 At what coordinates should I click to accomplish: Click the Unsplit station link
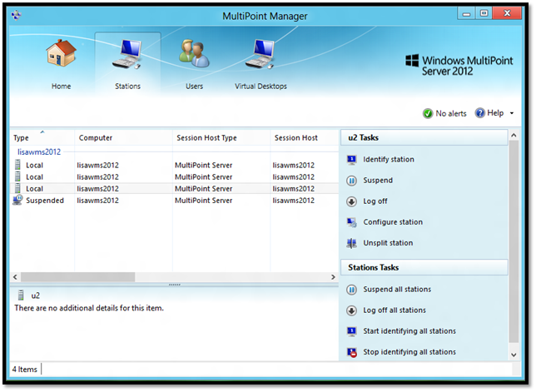coord(388,243)
